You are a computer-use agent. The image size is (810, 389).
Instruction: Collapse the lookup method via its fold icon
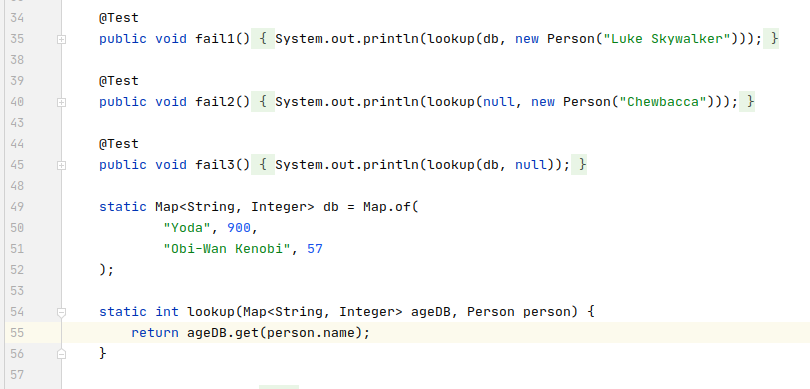click(61, 312)
